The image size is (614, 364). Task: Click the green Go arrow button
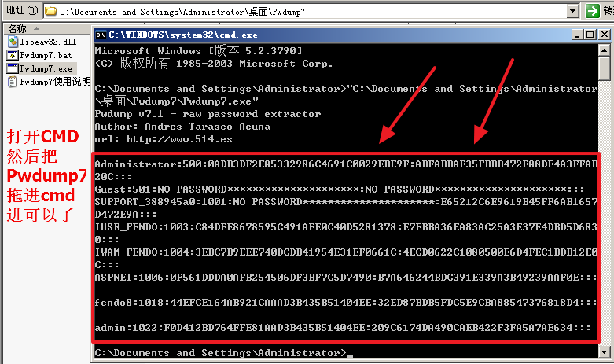(593, 11)
